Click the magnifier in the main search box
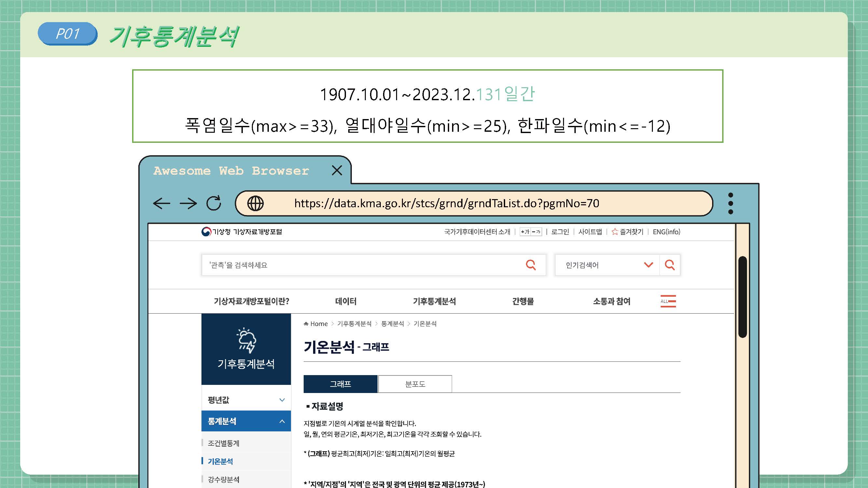This screenshot has width=868, height=488. coord(531,265)
